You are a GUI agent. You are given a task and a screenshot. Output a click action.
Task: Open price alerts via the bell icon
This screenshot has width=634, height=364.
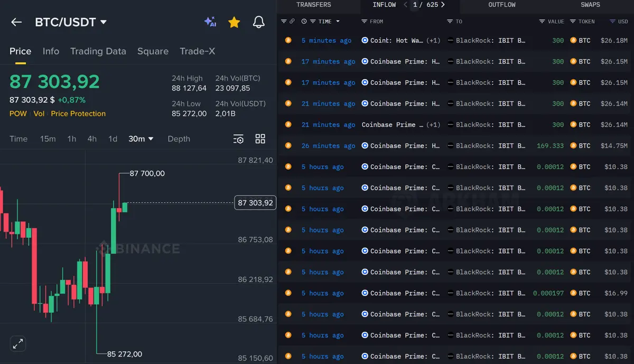(x=259, y=22)
